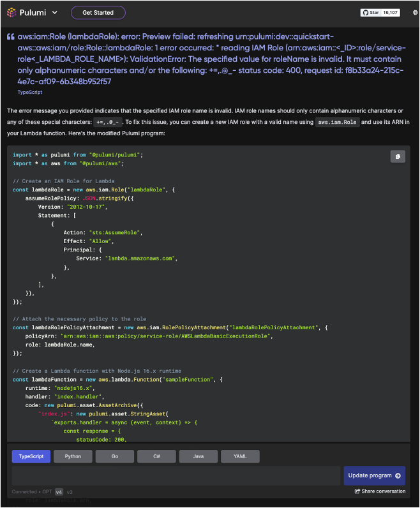Select GPT v3 model toggle
The height and width of the screenshot is (508, 420).
pos(70,492)
